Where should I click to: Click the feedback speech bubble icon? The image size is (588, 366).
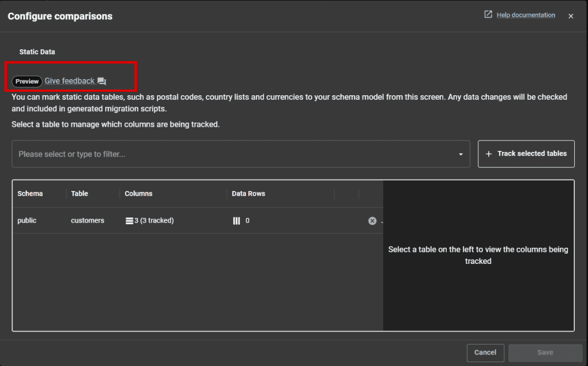point(102,81)
